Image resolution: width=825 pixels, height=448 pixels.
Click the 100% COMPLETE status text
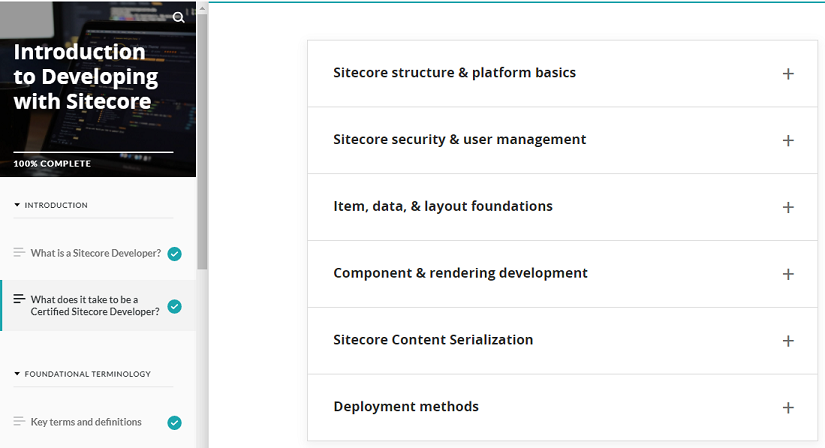coord(52,164)
